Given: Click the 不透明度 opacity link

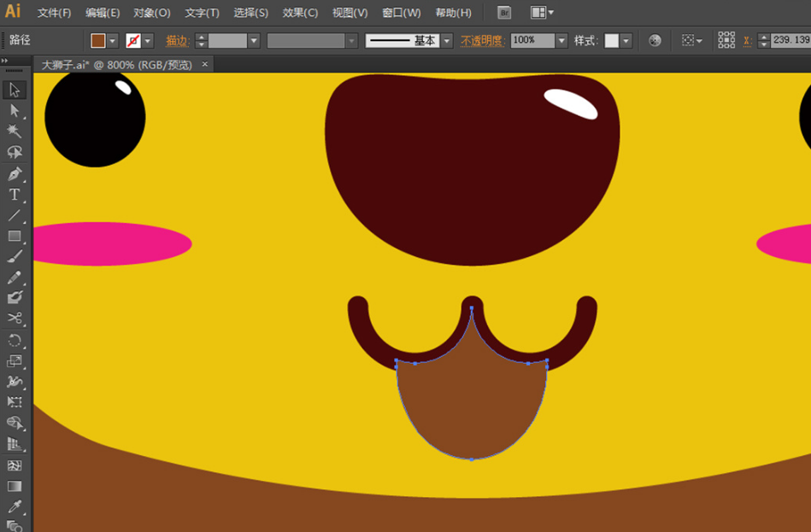Looking at the screenshot, I should point(484,41).
